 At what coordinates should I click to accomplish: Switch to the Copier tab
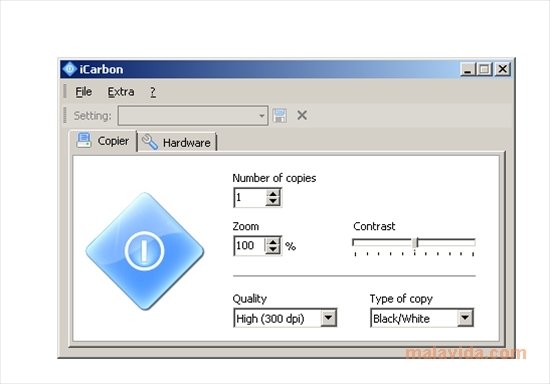pyautogui.click(x=103, y=141)
